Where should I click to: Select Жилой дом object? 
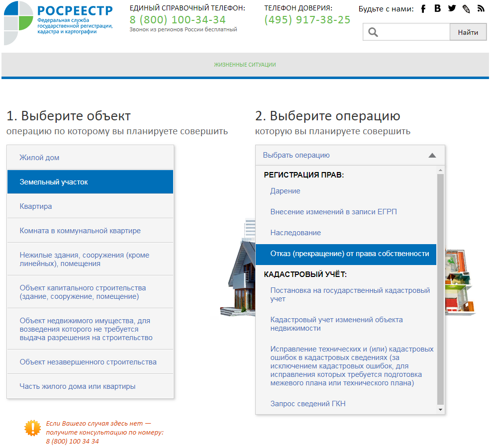pos(90,158)
